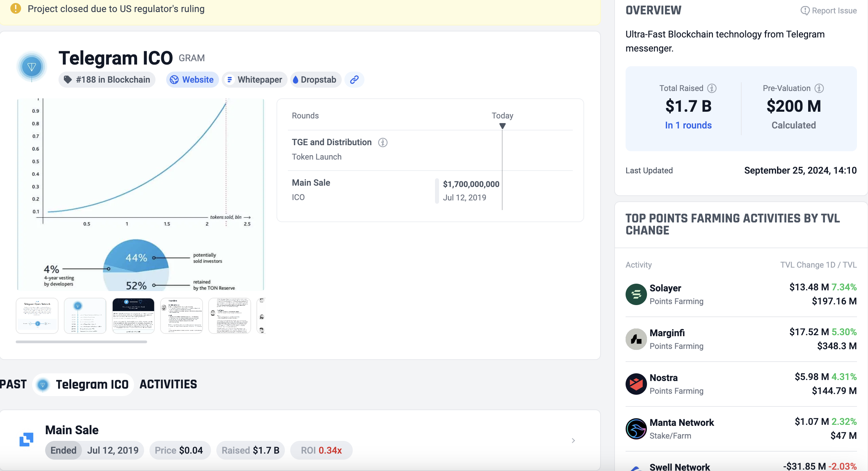Click the Report Issue link

[x=828, y=11]
